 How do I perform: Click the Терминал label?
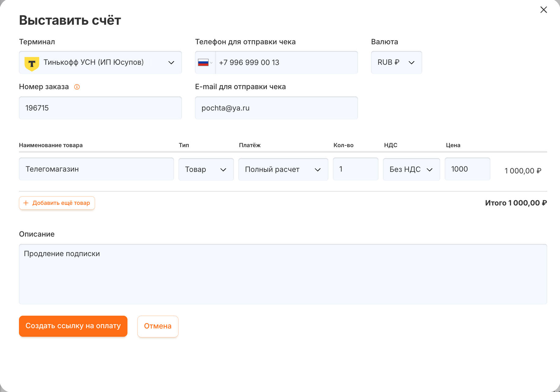(37, 42)
